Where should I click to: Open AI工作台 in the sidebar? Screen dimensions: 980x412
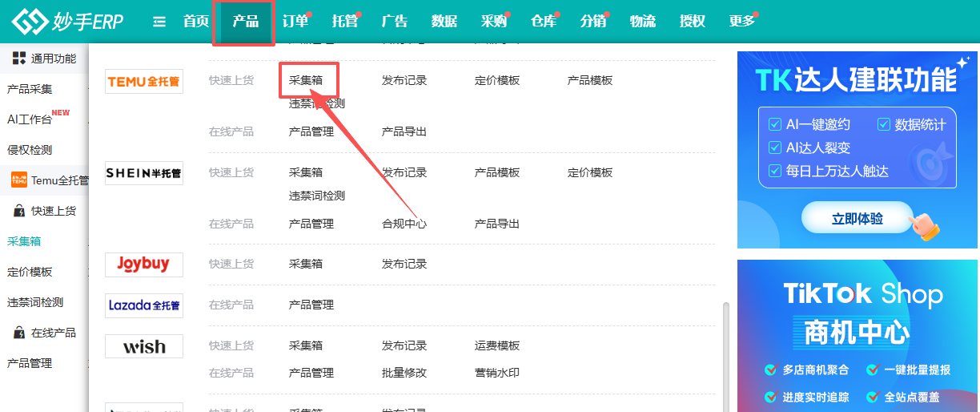point(30,119)
